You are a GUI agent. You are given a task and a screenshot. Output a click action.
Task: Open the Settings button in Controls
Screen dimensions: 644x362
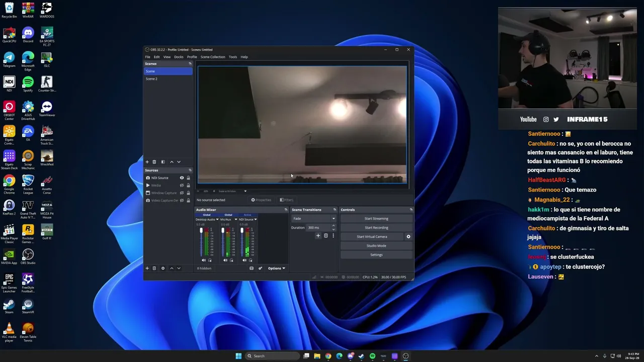376,255
